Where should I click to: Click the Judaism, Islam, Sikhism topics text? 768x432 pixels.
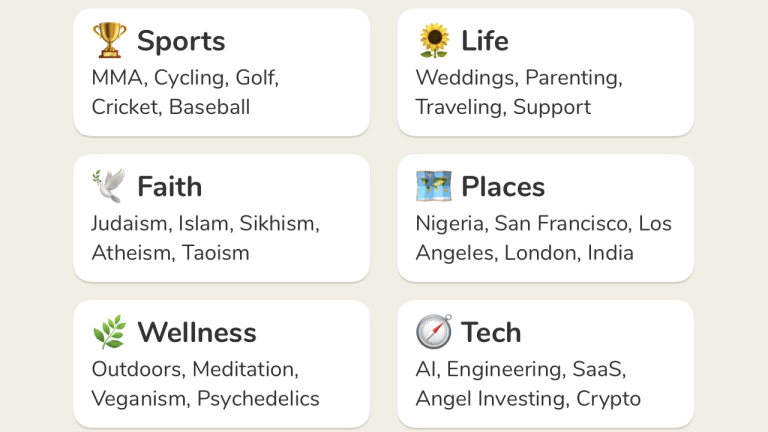pyautogui.click(x=205, y=223)
